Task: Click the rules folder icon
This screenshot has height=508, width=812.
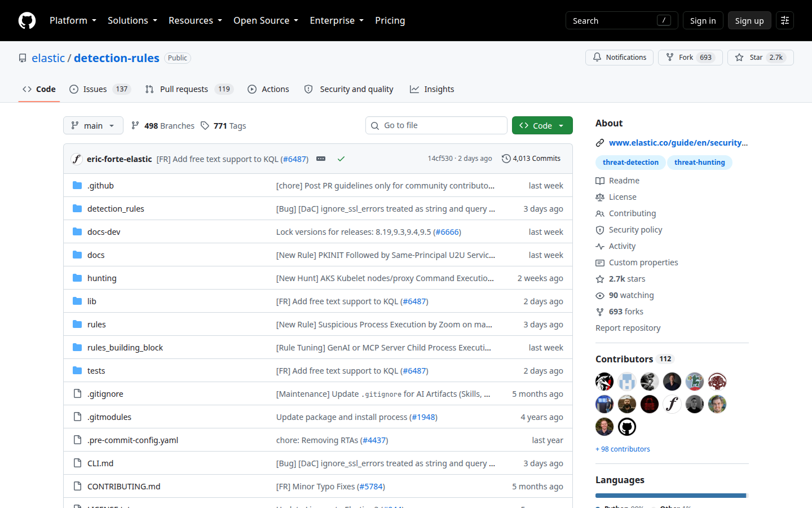Action: [x=77, y=324]
